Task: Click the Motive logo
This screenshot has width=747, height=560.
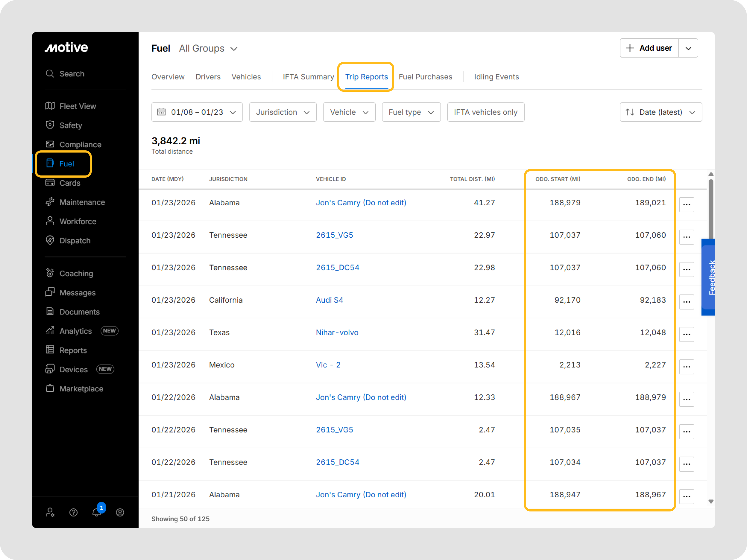Action: coord(66,47)
